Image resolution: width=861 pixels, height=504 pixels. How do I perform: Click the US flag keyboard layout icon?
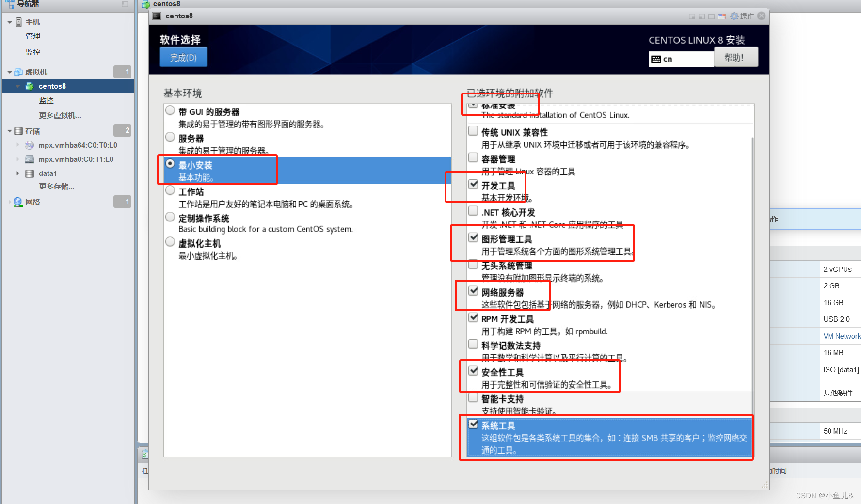click(x=722, y=16)
